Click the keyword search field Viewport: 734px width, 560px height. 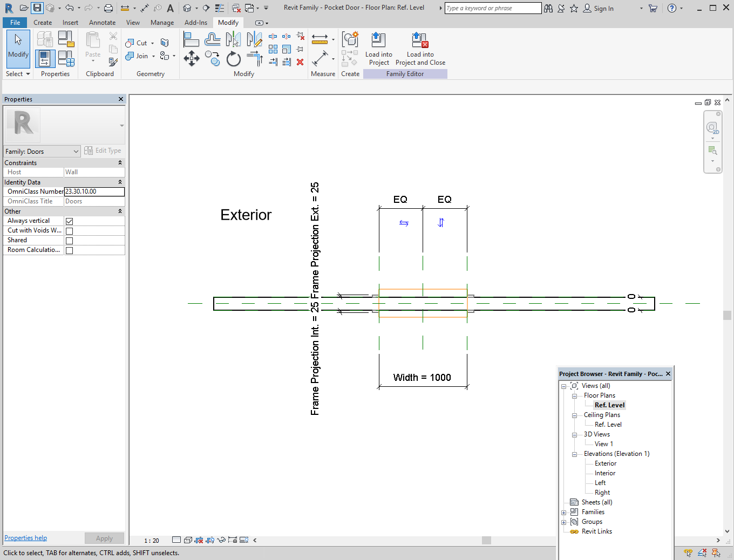coord(493,8)
